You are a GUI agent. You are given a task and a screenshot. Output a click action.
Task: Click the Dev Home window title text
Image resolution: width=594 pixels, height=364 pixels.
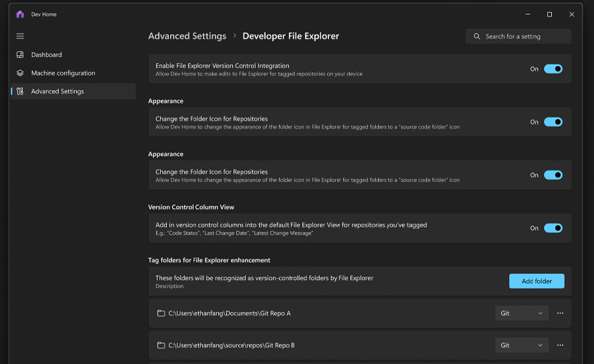point(43,15)
